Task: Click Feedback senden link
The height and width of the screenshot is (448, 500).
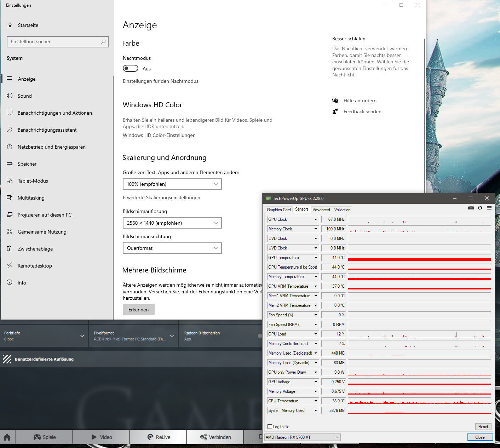Action: [362, 111]
